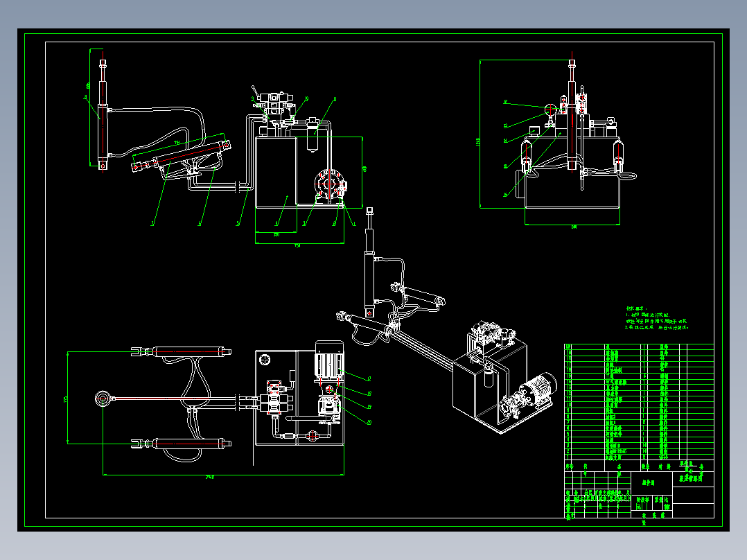The height and width of the screenshot is (560, 747).
Task: Select balloon label 19 in plan view
Action: [369, 407]
